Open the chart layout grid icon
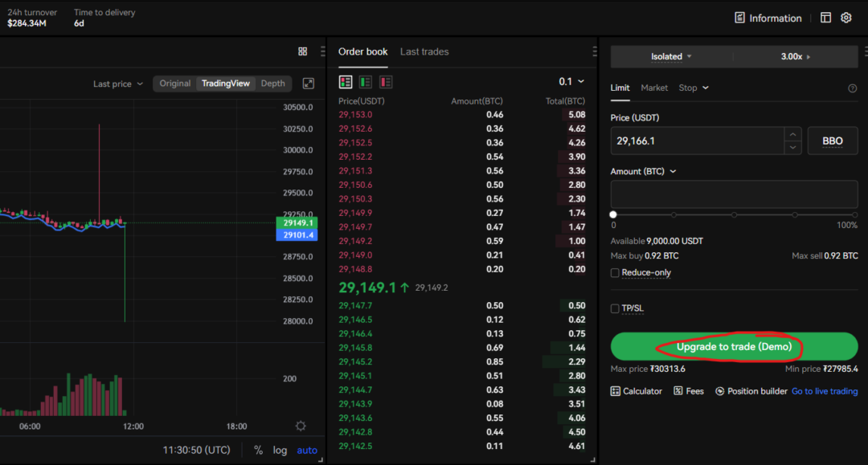Screen dimensions: 868x465 (303, 51)
